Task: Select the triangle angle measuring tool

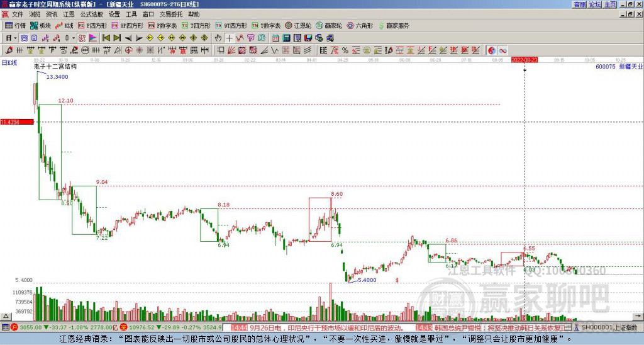Action: 118,50
